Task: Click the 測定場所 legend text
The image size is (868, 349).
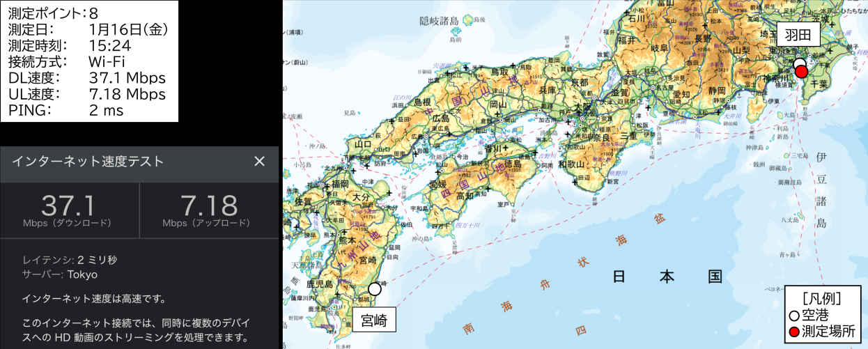Action: [828, 332]
